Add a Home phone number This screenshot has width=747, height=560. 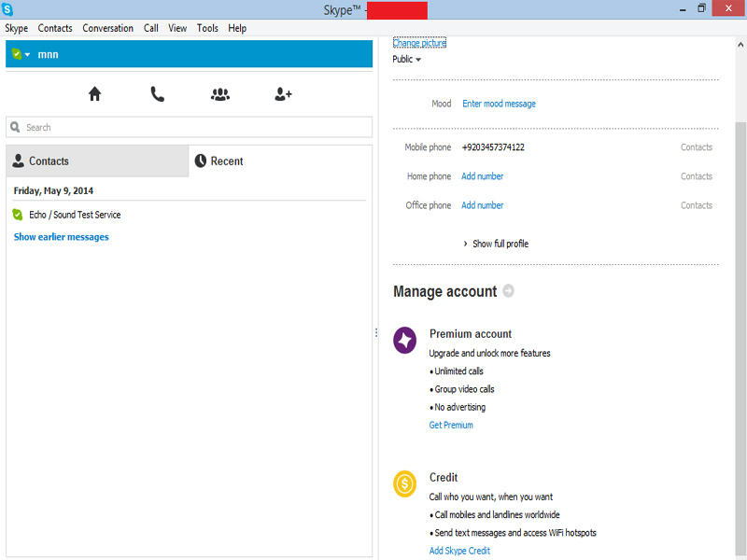click(x=482, y=176)
